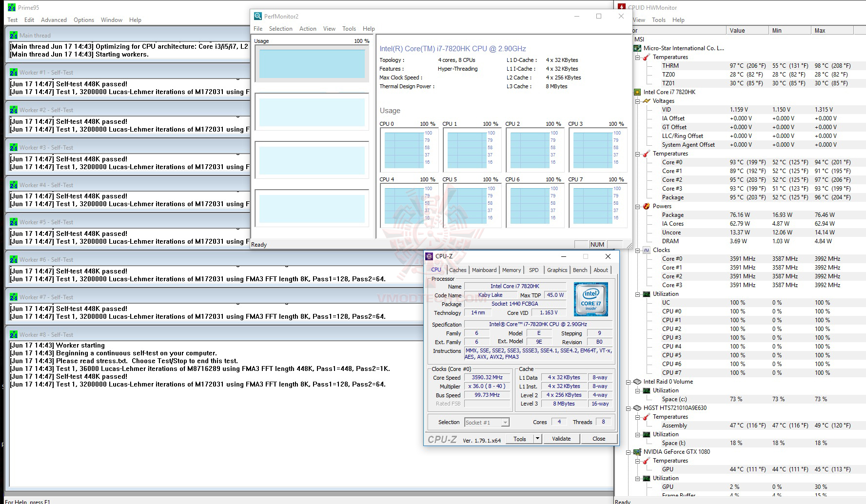Click the Core Speed value 3590.32 MHz in CPU-Z
Screen dimensions: 866x504
click(x=487, y=377)
